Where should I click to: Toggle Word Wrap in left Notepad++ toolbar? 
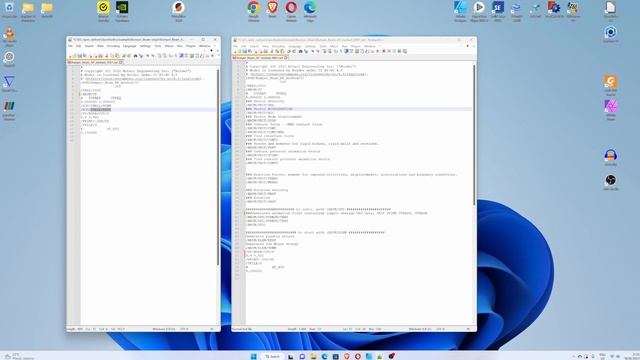pyautogui.click(x=171, y=56)
